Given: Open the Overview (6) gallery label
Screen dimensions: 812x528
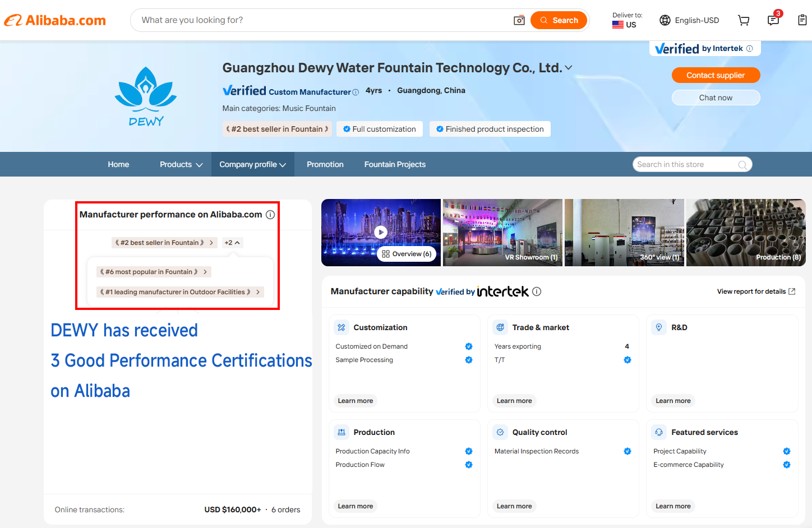Looking at the screenshot, I should (x=407, y=254).
